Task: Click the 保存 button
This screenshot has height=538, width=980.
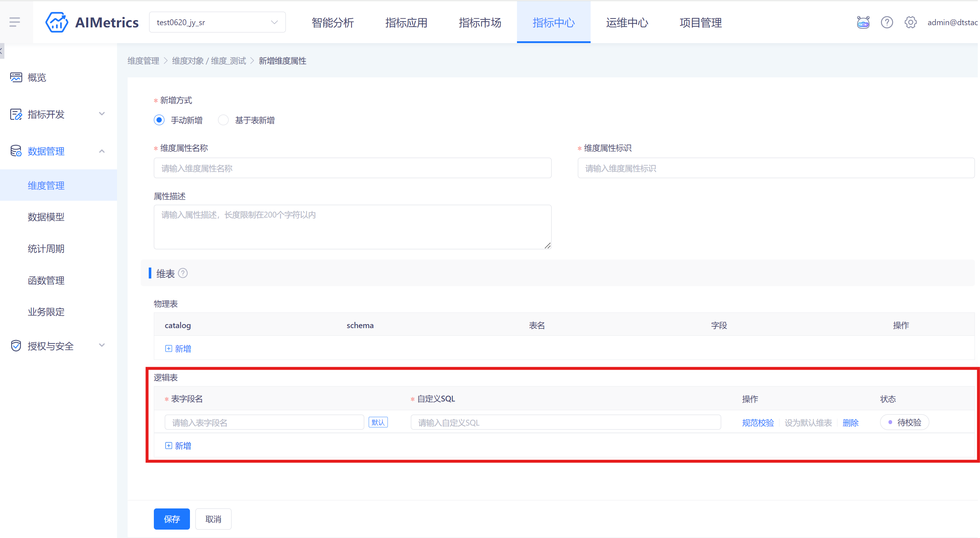Action: (172, 519)
